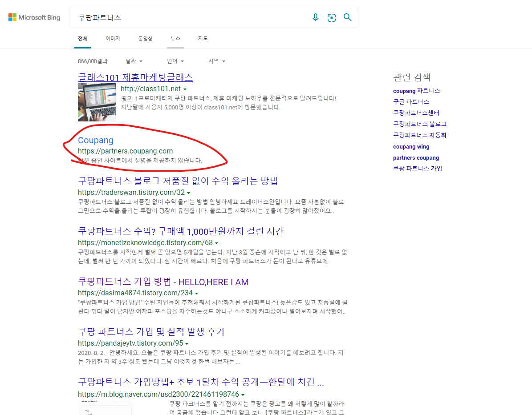Click related search 쿠팡파트너스 자동화
The image size is (532, 415).
coord(420,135)
